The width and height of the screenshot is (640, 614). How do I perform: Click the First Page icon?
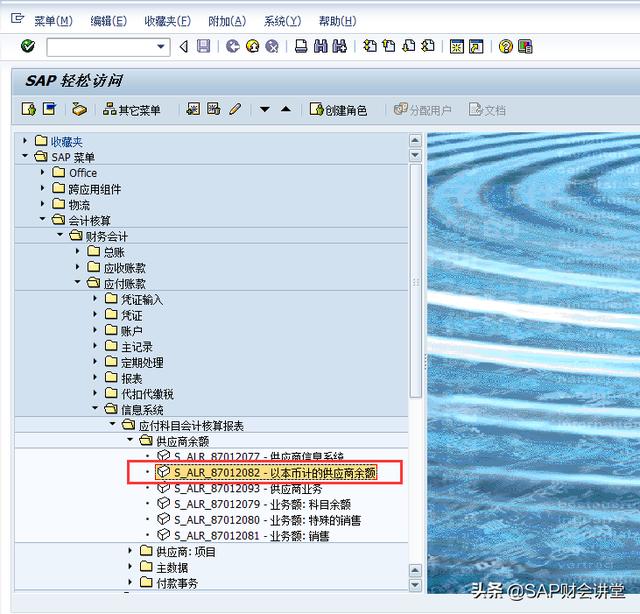pos(370,46)
